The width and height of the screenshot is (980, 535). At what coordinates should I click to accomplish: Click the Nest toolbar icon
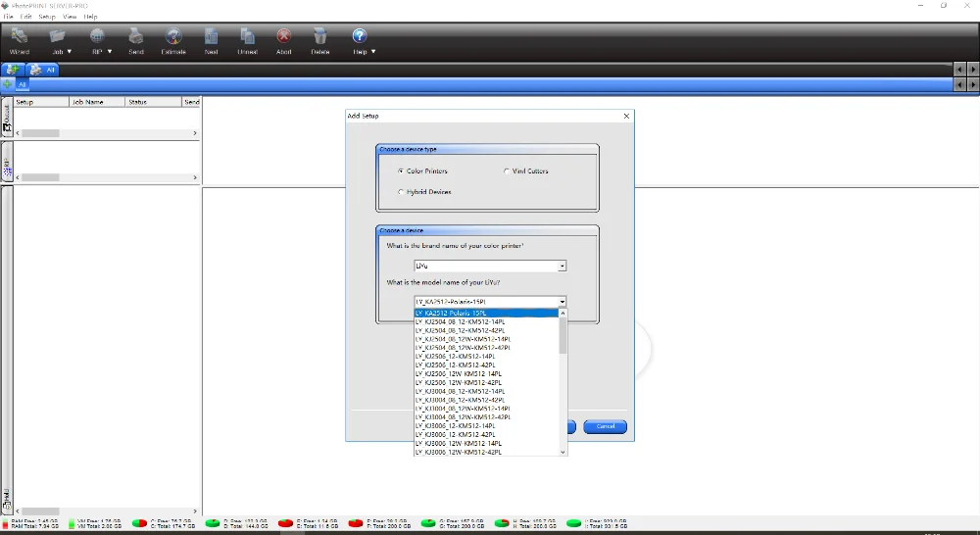tap(212, 36)
